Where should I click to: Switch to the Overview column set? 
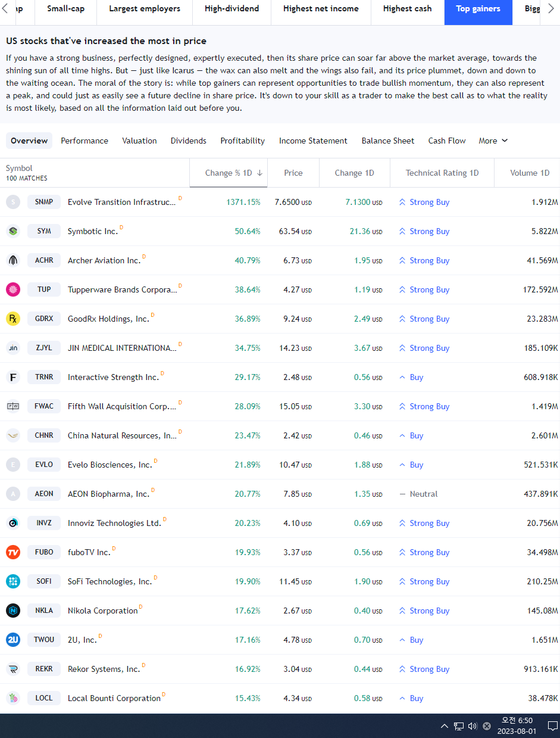(29, 141)
